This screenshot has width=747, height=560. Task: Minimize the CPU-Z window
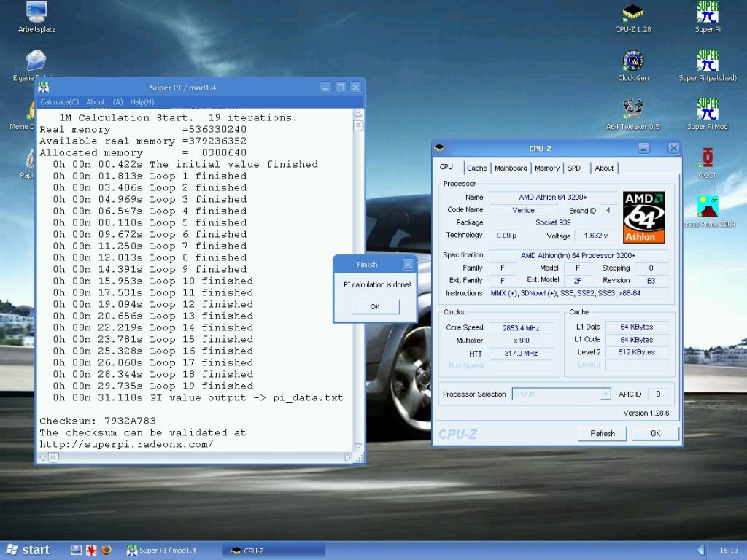[643, 149]
